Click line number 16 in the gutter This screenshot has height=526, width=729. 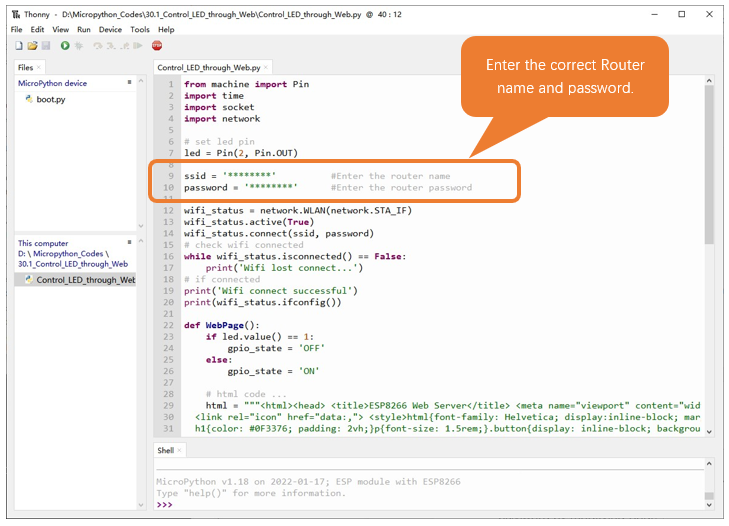tap(168, 256)
